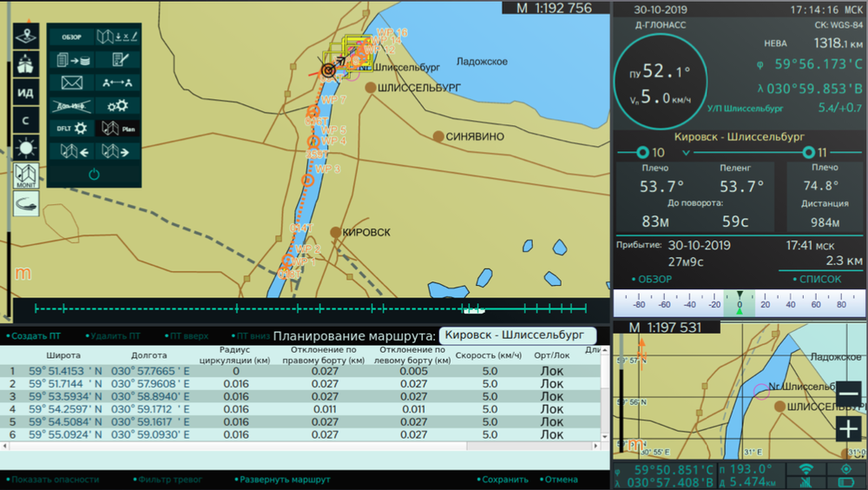
Task: Click the map with left arrow icon
Action: pyautogui.click(x=71, y=151)
